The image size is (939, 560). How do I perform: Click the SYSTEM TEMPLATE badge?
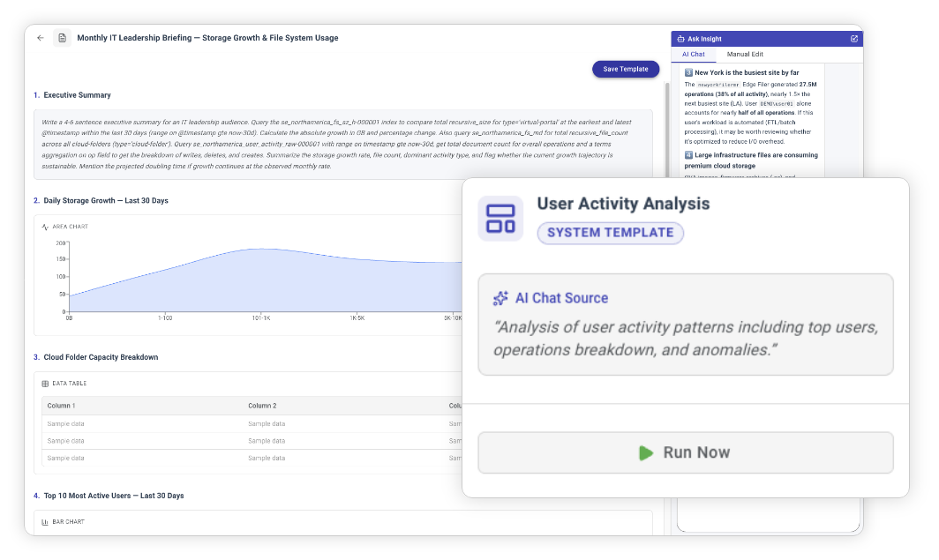[610, 233]
